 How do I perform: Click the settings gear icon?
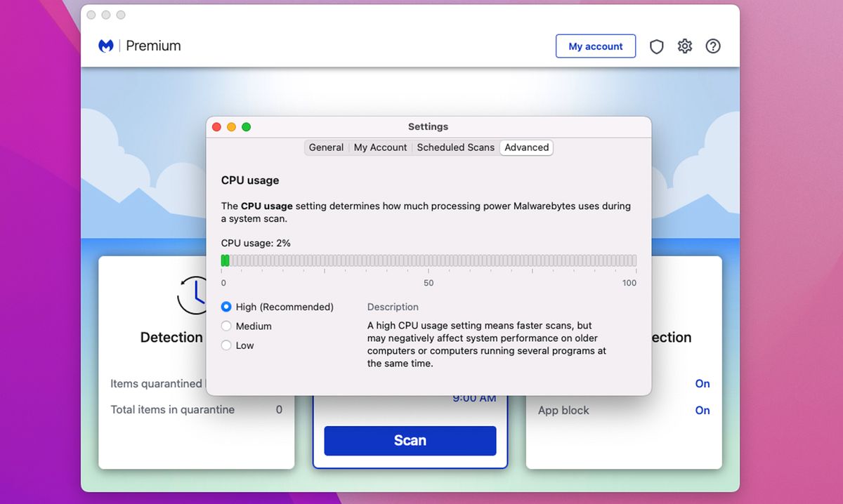coord(684,46)
